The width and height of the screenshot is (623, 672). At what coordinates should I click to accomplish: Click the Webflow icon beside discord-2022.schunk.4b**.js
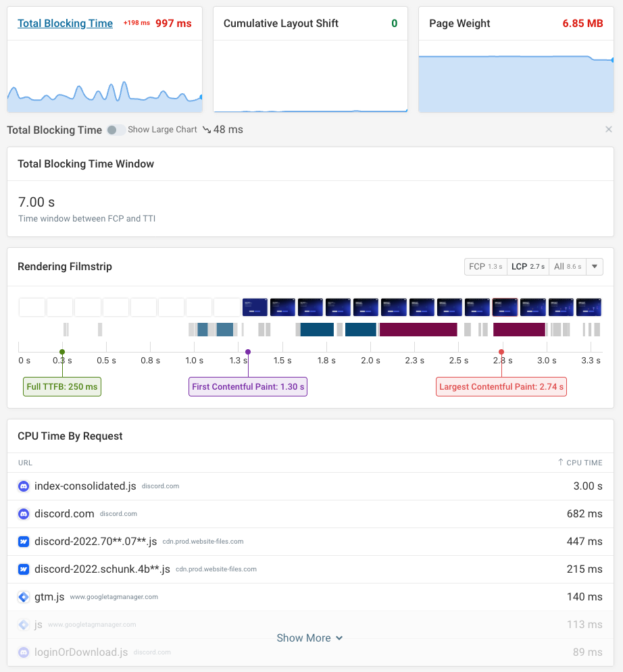(24, 569)
